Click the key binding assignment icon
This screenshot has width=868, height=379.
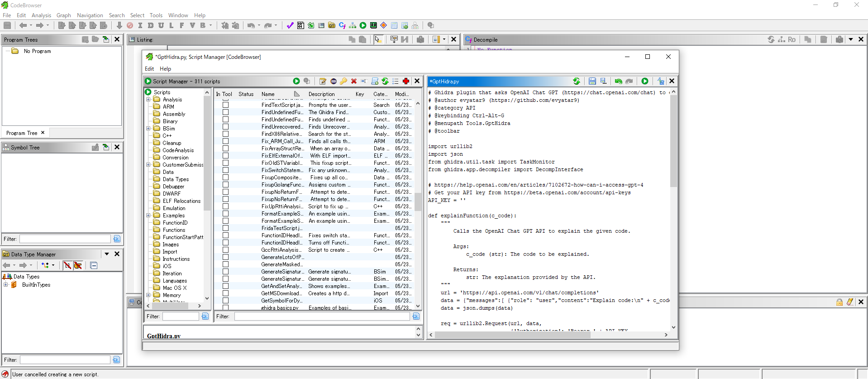pyautogui.click(x=343, y=81)
